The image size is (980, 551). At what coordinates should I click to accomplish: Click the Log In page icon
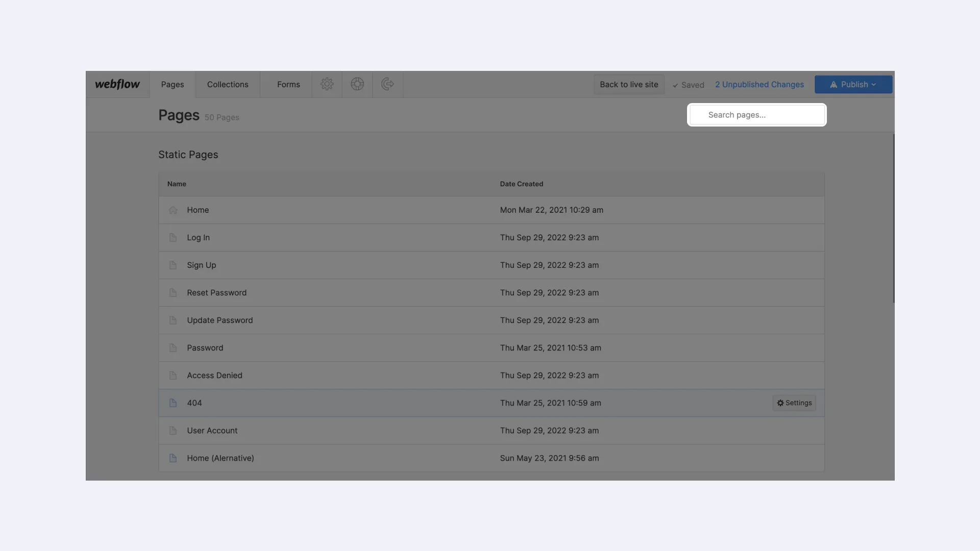173,238
